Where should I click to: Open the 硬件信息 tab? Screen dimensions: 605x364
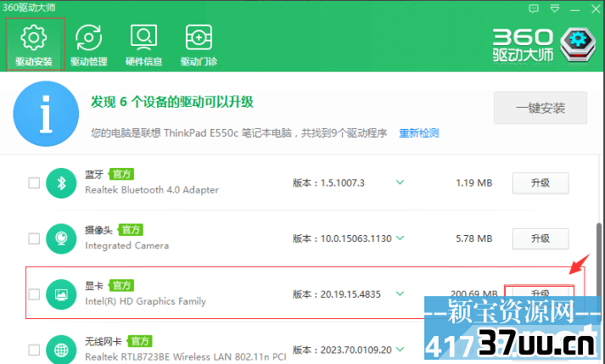tap(144, 45)
